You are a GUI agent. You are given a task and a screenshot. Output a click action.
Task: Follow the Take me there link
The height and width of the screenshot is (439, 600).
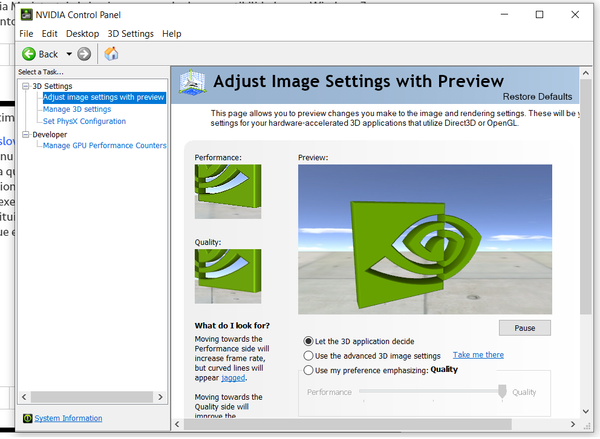pos(478,355)
